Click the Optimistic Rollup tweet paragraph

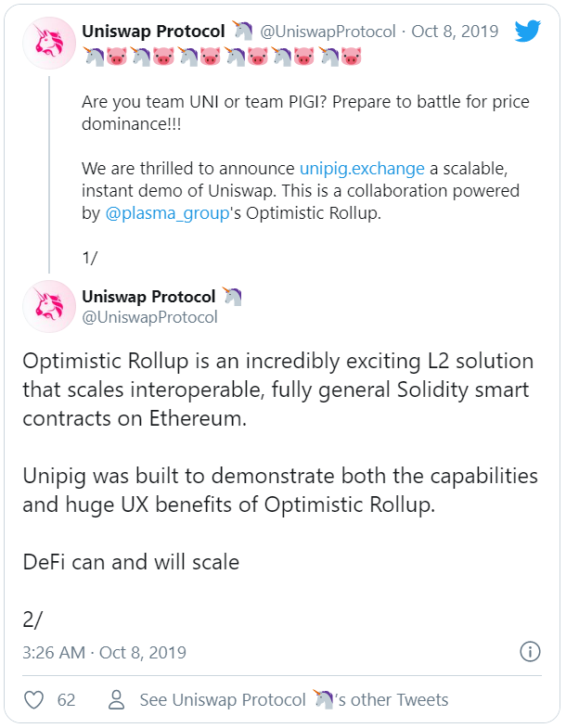click(278, 389)
